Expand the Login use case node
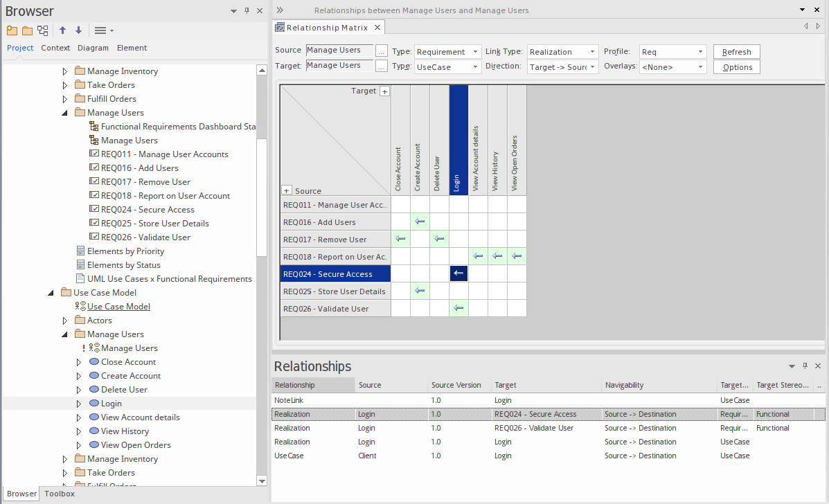 [x=78, y=404]
